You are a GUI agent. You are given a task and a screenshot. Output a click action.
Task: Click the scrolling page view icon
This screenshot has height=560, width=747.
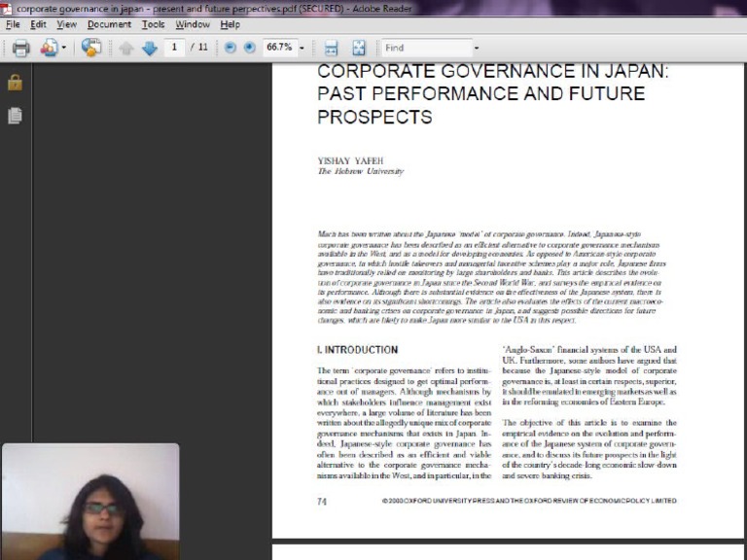coord(331,48)
